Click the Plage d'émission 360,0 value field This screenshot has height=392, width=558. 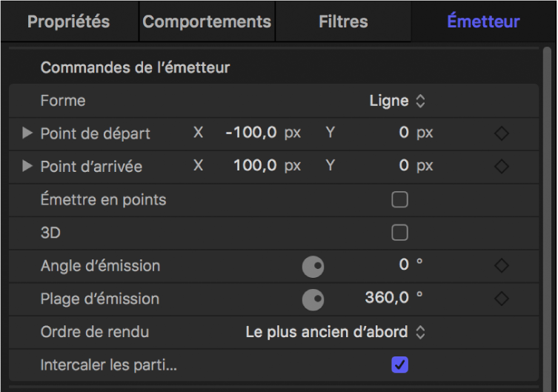pos(388,299)
